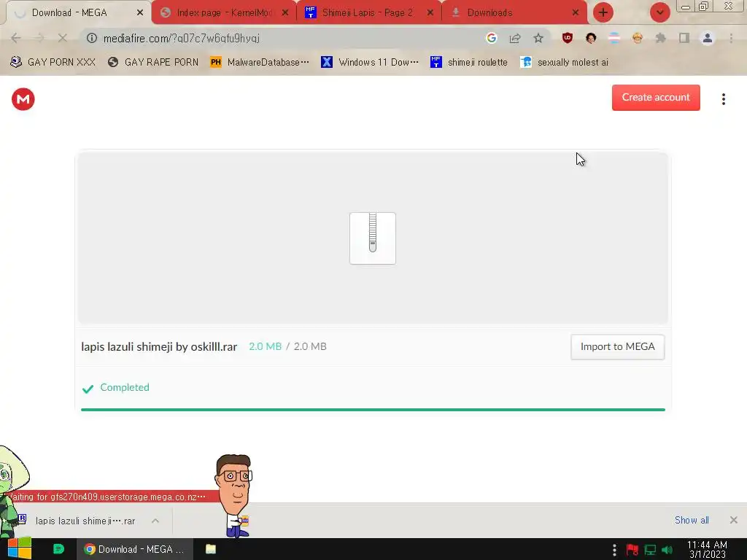Click the MEGA logo icon
The height and width of the screenshot is (560, 747).
(23, 99)
